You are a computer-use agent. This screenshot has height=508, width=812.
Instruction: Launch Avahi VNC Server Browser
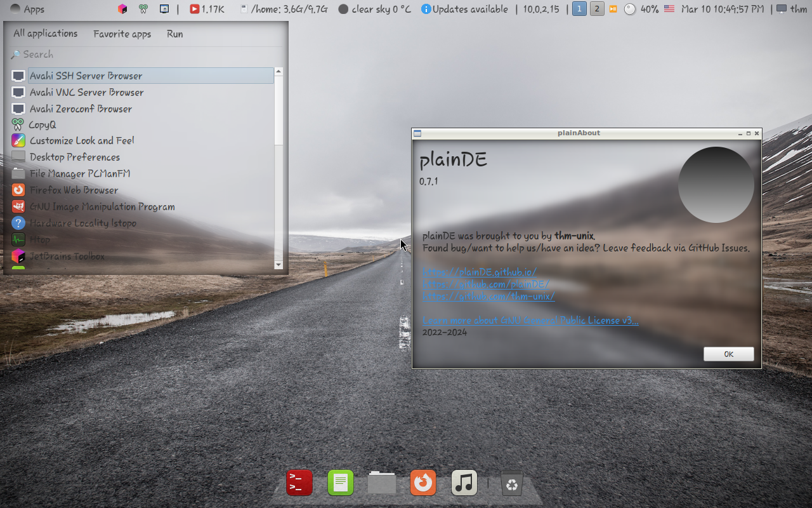tap(142, 92)
